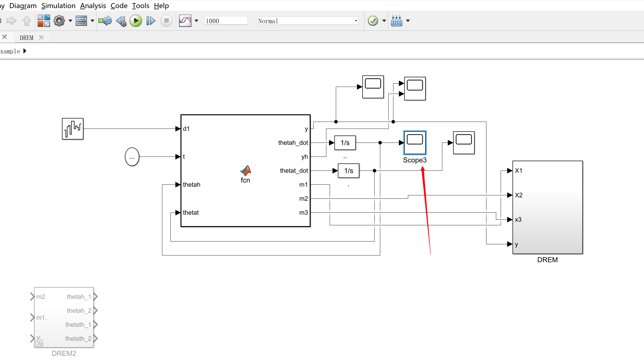
Task: Click the Update Diagram icon
Action: tap(105, 21)
